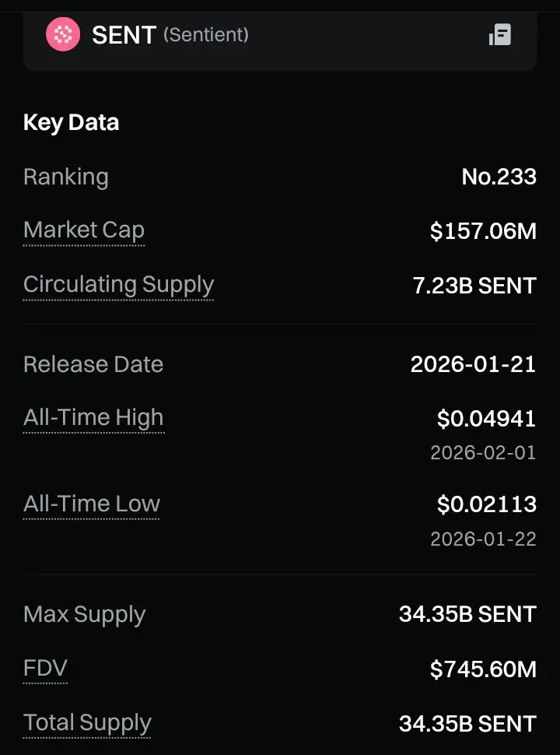The height and width of the screenshot is (755, 560).
Task: Tap the 7.23B SENT circulating value
Action: [x=474, y=286]
